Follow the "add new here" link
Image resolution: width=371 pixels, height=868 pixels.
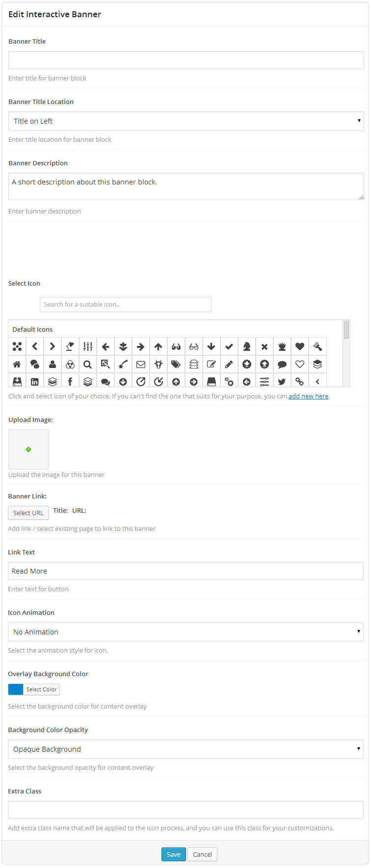point(308,396)
